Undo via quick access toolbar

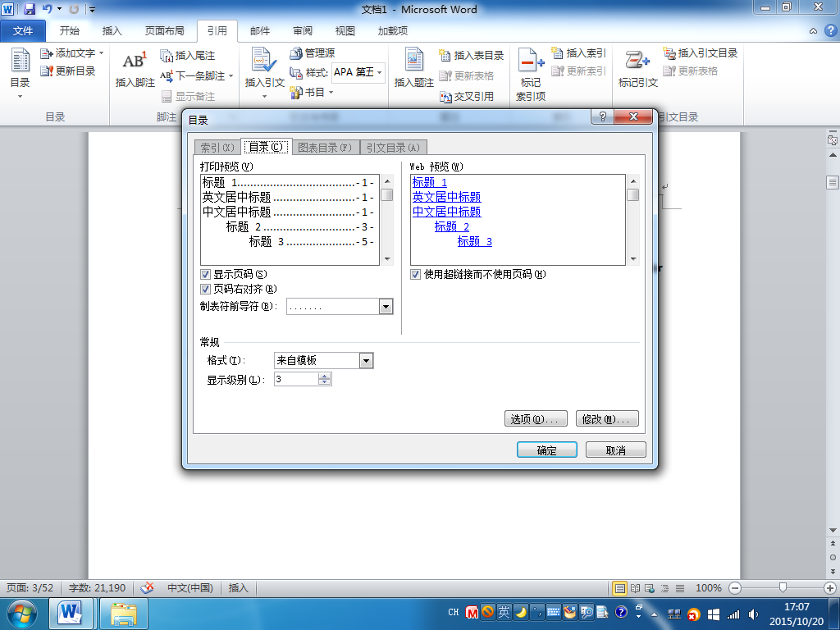(47, 9)
